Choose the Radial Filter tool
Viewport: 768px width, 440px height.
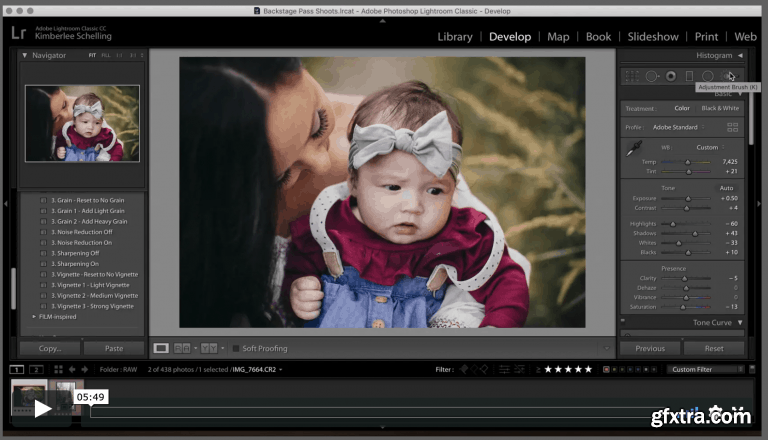[x=708, y=76]
